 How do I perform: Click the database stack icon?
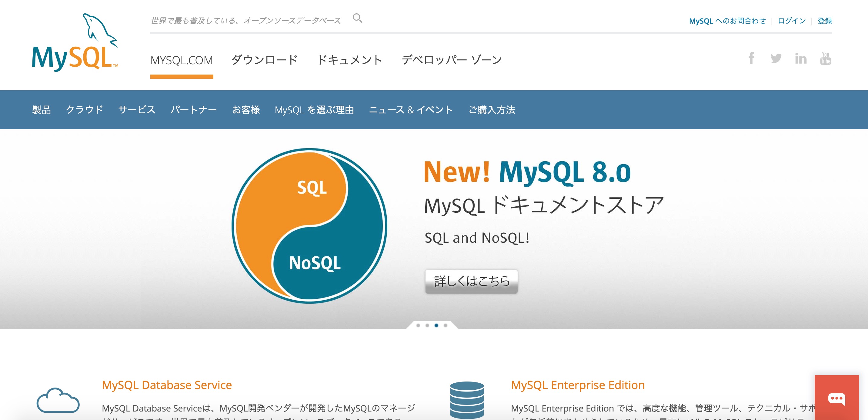coord(467,400)
